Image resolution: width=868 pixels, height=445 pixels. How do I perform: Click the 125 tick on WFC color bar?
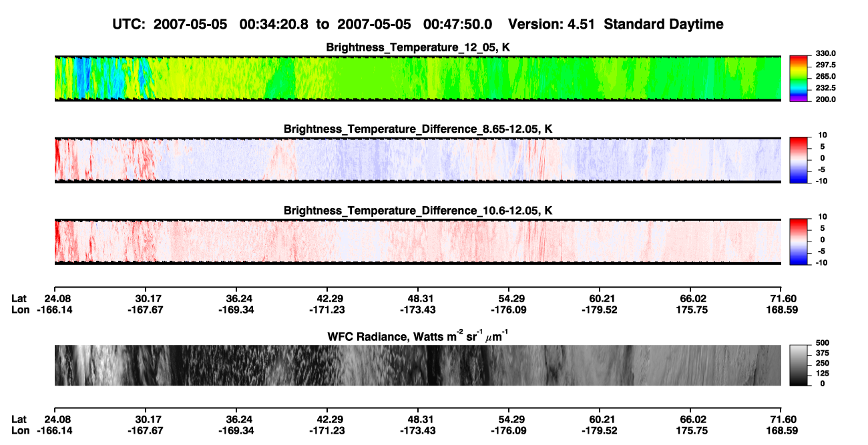coord(822,374)
